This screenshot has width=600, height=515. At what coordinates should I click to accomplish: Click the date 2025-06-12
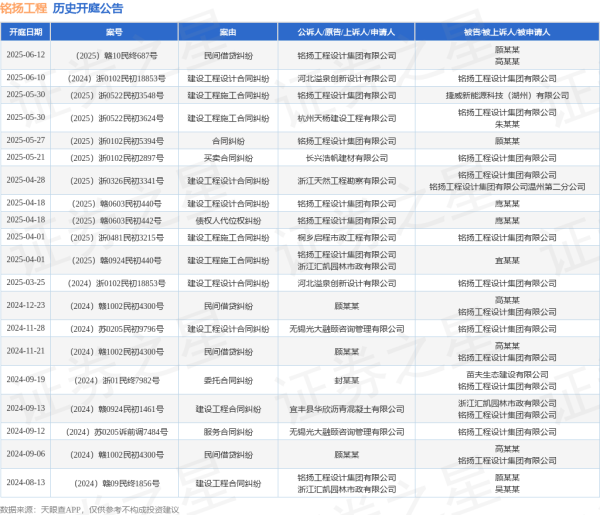pyautogui.click(x=26, y=55)
